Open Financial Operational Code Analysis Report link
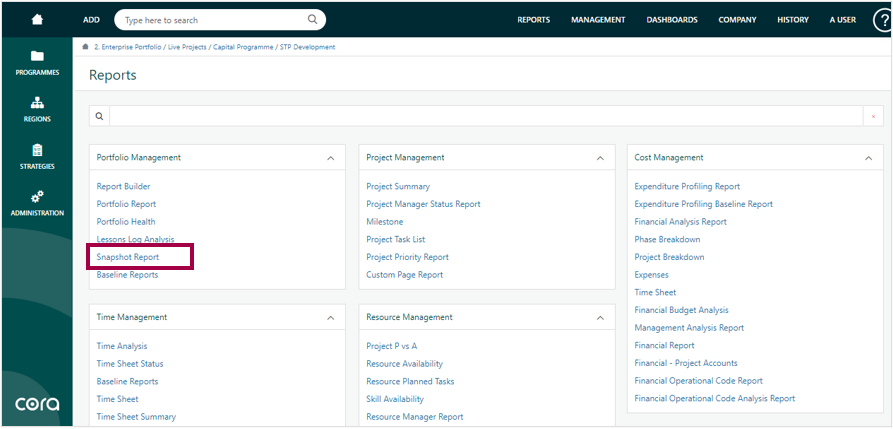 pos(715,398)
